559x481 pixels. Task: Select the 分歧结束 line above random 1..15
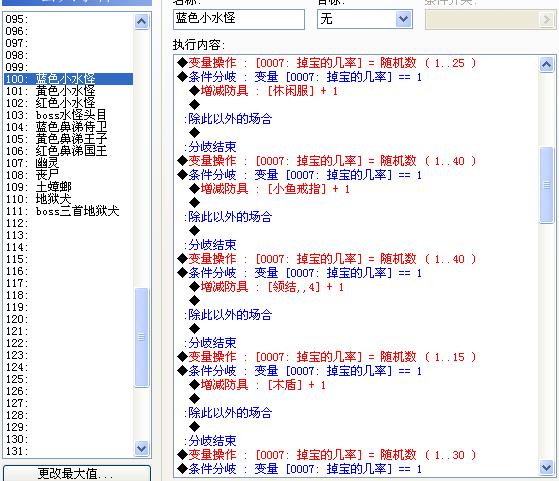pos(210,343)
